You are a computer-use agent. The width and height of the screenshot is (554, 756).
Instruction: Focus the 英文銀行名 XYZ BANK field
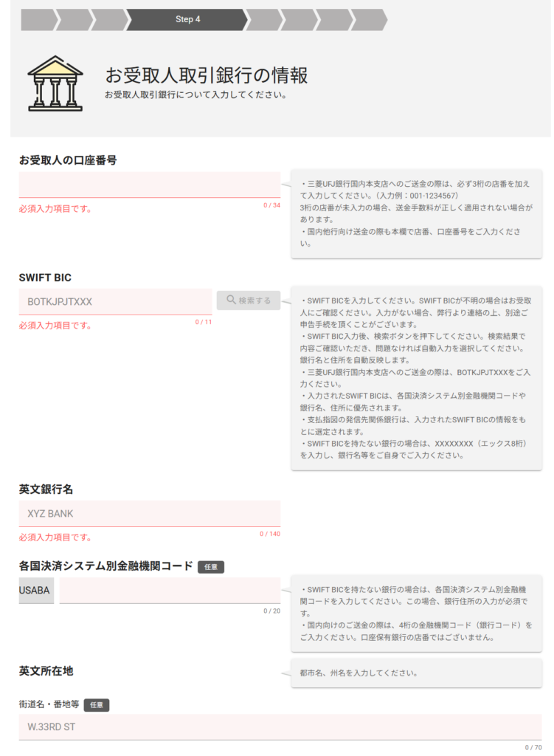click(x=149, y=514)
